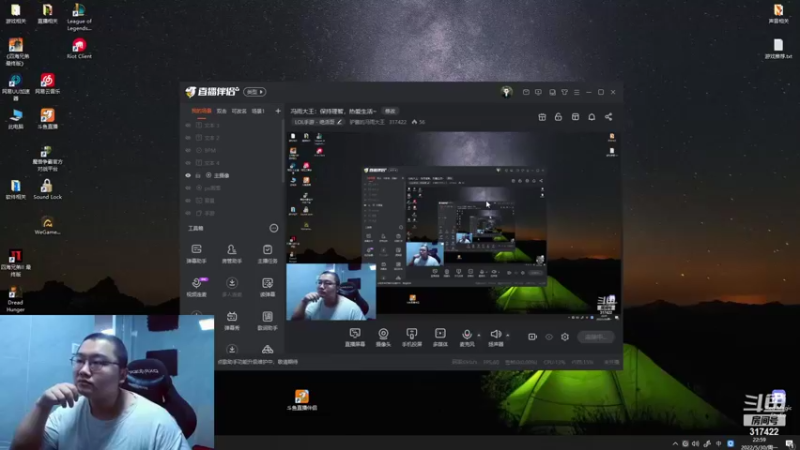This screenshot has height=450, width=800.
Task: Toggle the preview eye icon in bottom toolbar
Action: [x=549, y=337]
